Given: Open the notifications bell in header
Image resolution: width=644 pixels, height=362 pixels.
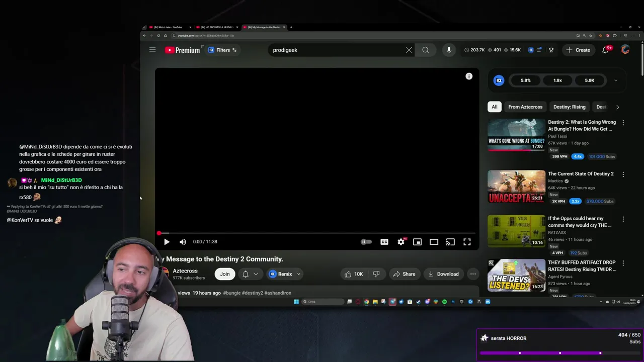Looking at the screenshot, I should click(605, 50).
